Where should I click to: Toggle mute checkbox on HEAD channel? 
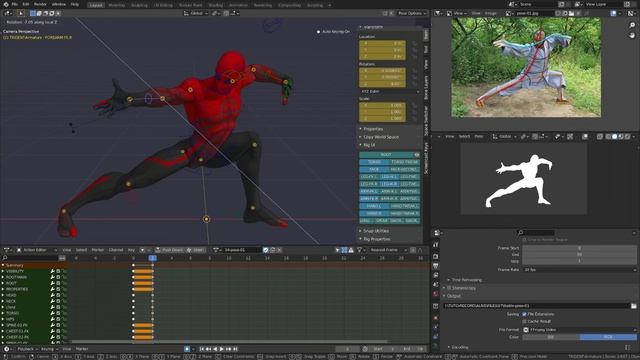click(58, 295)
